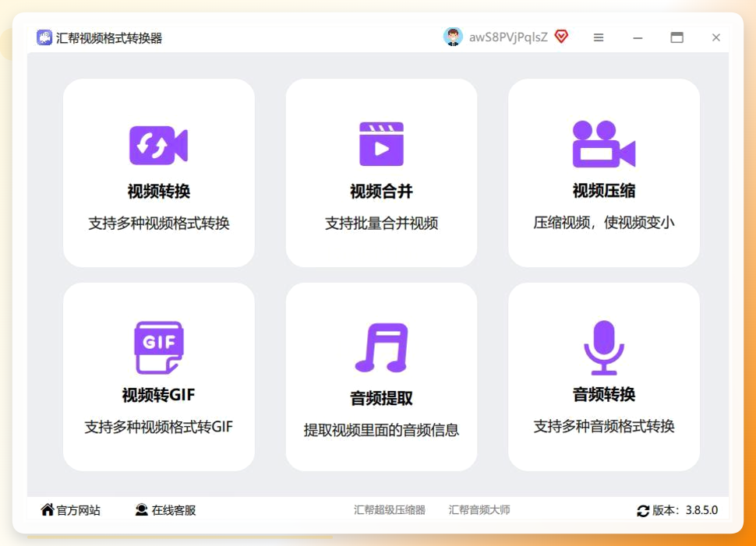Click the version number 3.8.5.0
The width and height of the screenshot is (756, 546).
[x=701, y=510]
